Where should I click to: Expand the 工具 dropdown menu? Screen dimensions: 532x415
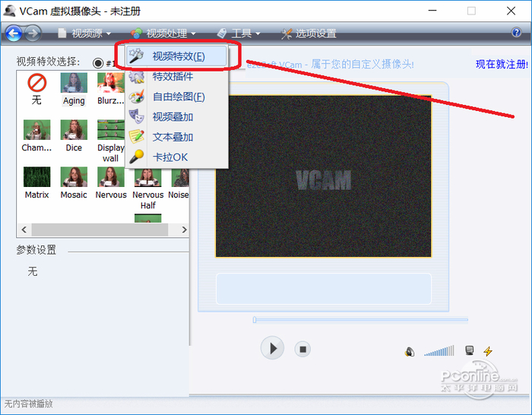point(239,33)
